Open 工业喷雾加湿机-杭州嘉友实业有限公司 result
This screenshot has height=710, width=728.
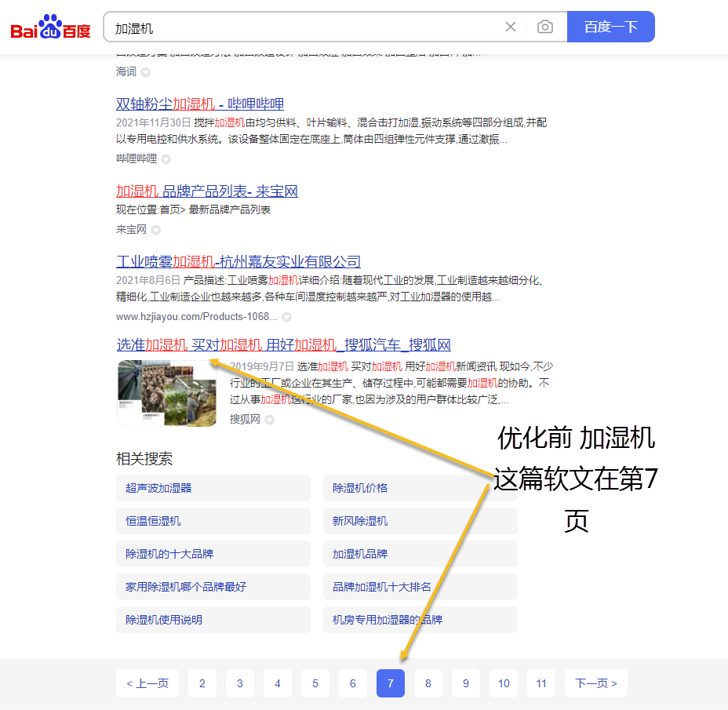[238, 262]
